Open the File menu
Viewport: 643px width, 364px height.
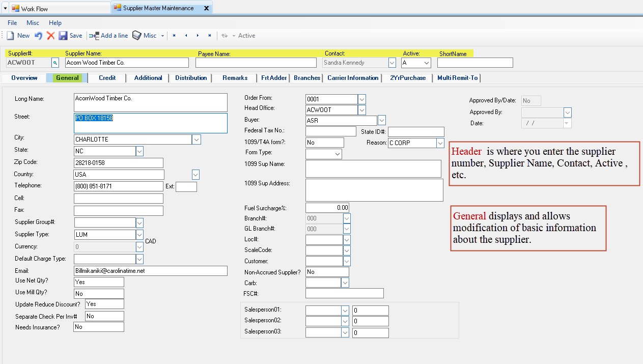(12, 23)
